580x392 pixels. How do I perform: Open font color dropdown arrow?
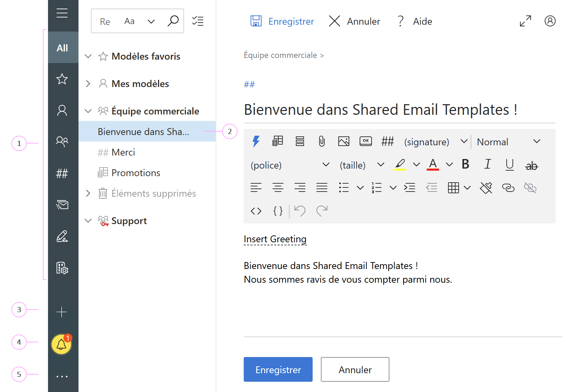coord(449,165)
